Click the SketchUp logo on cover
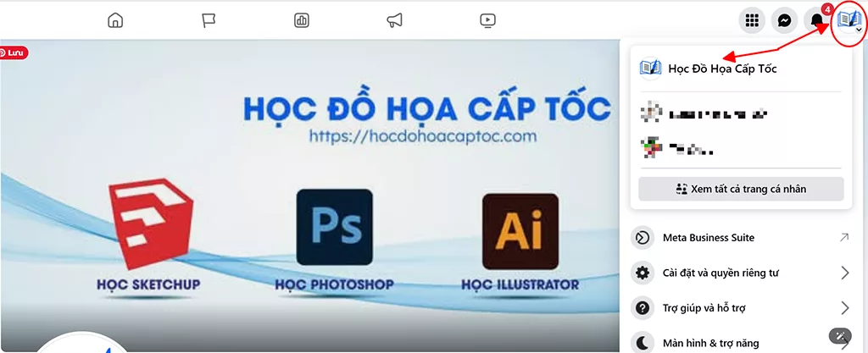Image resolution: width=868 pixels, height=353 pixels. [151, 223]
